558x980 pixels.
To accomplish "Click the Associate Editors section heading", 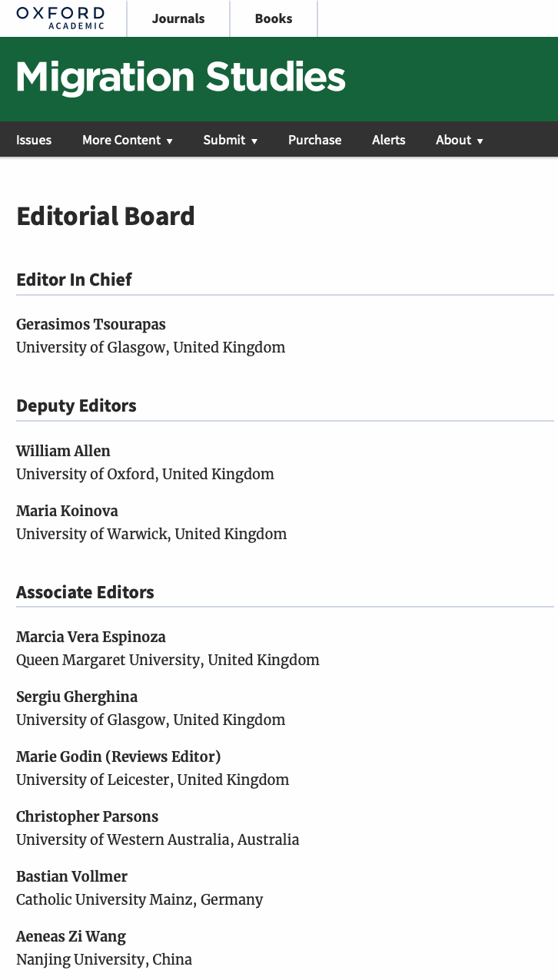I will (x=85, y=592).
